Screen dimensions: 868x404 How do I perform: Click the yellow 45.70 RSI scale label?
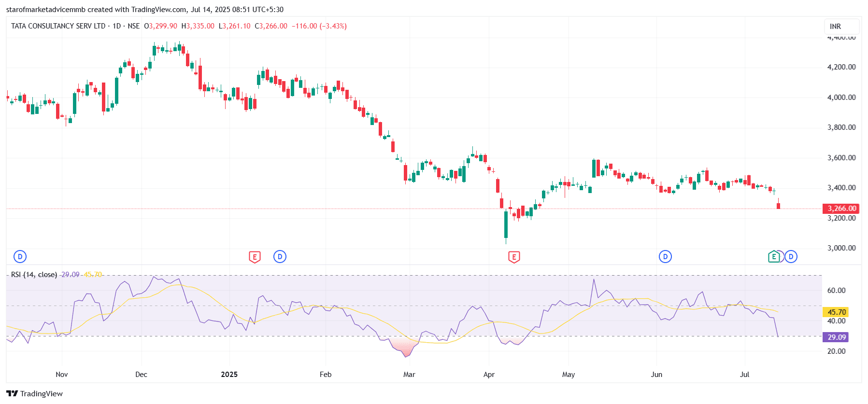(x=836, y=312)
